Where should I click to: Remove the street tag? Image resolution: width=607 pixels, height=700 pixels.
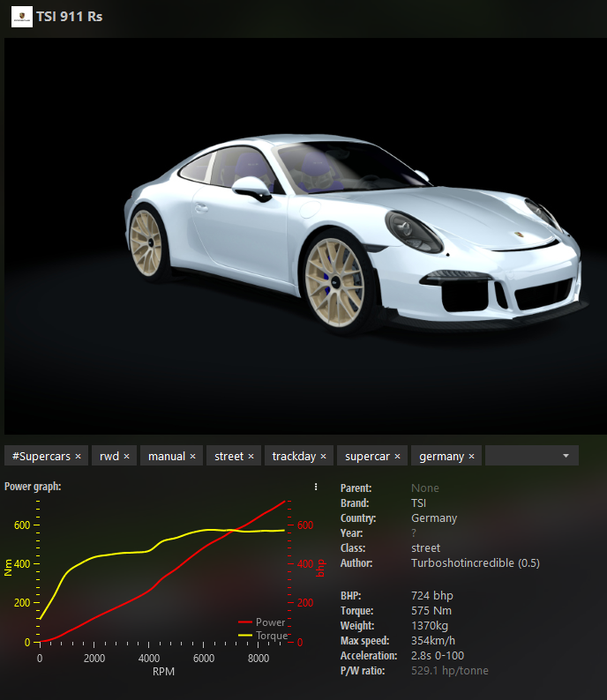(x=251, y=457)
